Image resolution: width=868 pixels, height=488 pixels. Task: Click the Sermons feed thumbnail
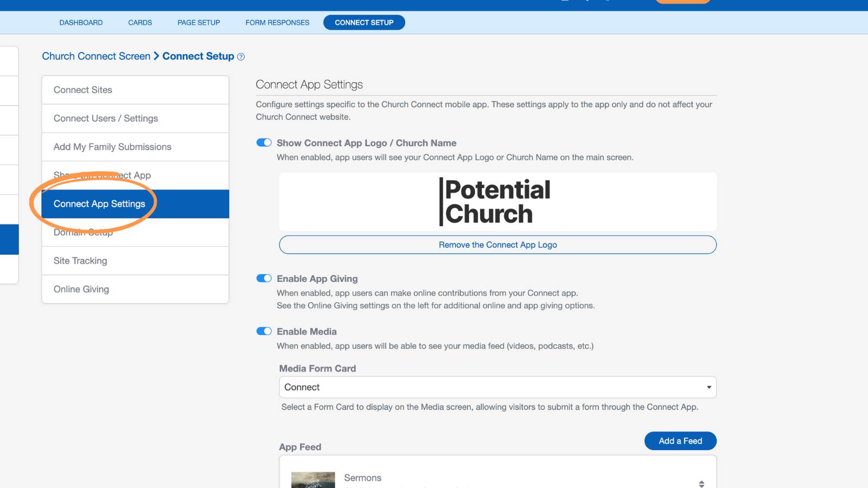[313, 480]
